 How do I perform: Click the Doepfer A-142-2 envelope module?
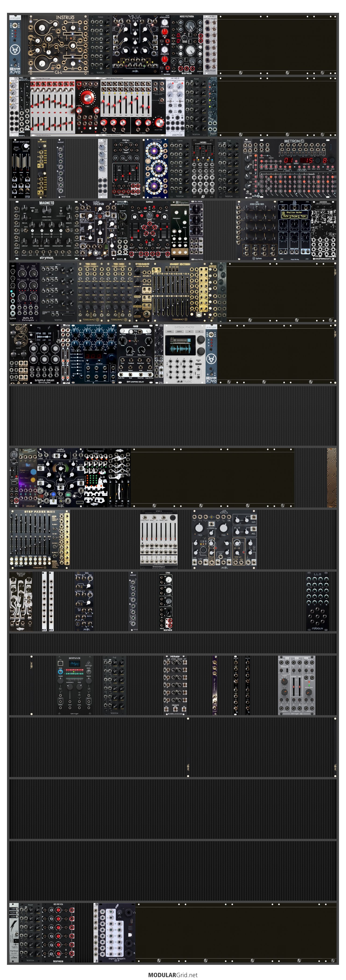coord(175,107)
